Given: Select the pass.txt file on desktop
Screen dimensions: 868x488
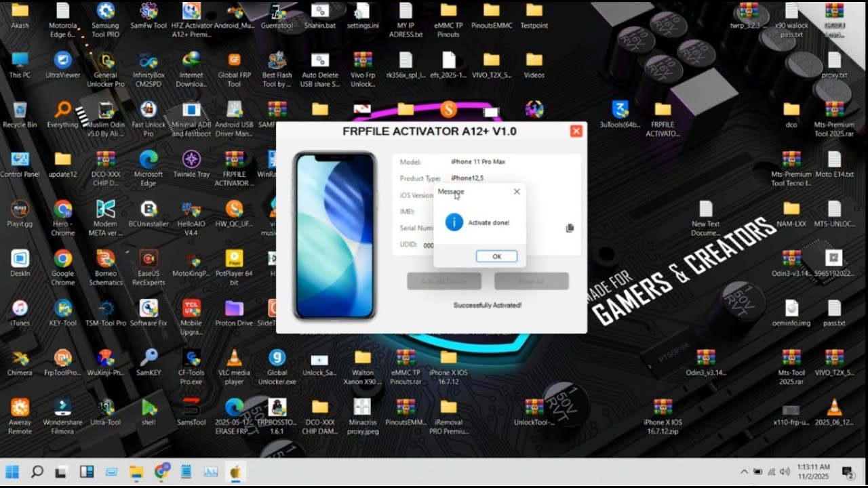Looking at the screenshot, I should pyautogui.click(x=834, y=313).
